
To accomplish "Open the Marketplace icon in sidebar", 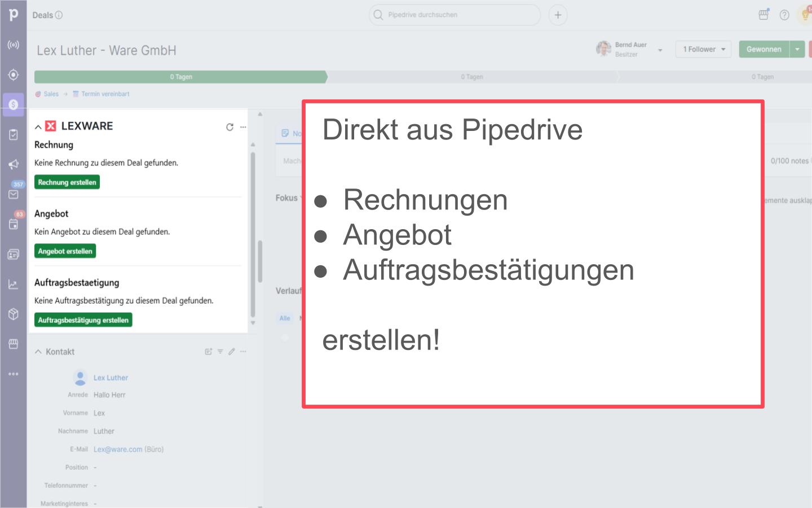I will tap(13, 343).
